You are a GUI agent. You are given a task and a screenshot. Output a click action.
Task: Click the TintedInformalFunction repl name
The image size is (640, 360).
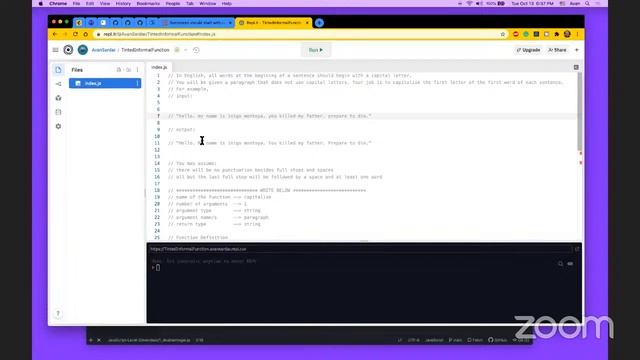pos(145,50)
